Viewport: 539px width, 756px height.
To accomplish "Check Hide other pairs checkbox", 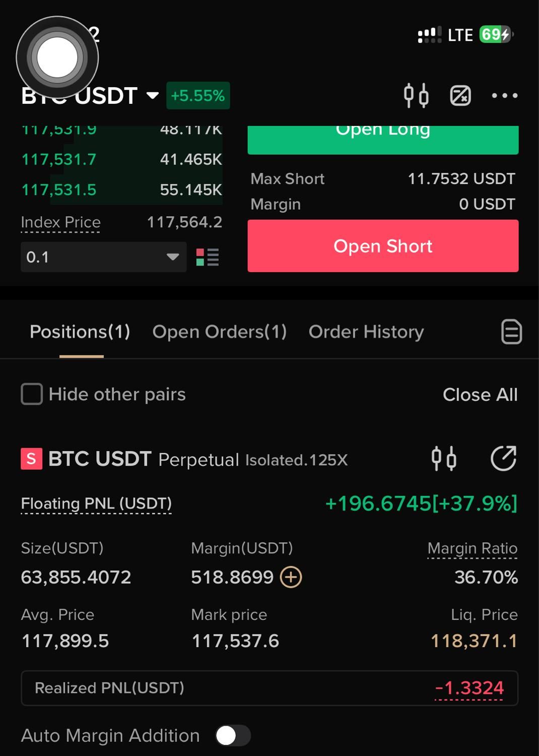I will [32, 394].
